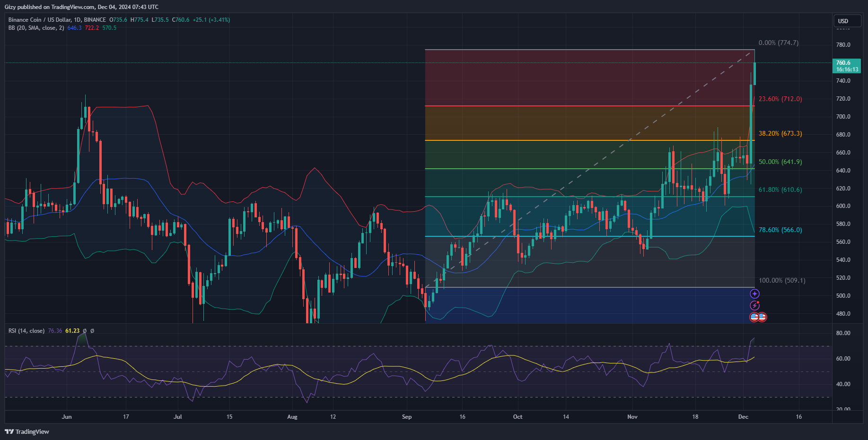868x440 pixels.
Task: Click the 480.0 price axis label
Action: (x=843, y=314)
